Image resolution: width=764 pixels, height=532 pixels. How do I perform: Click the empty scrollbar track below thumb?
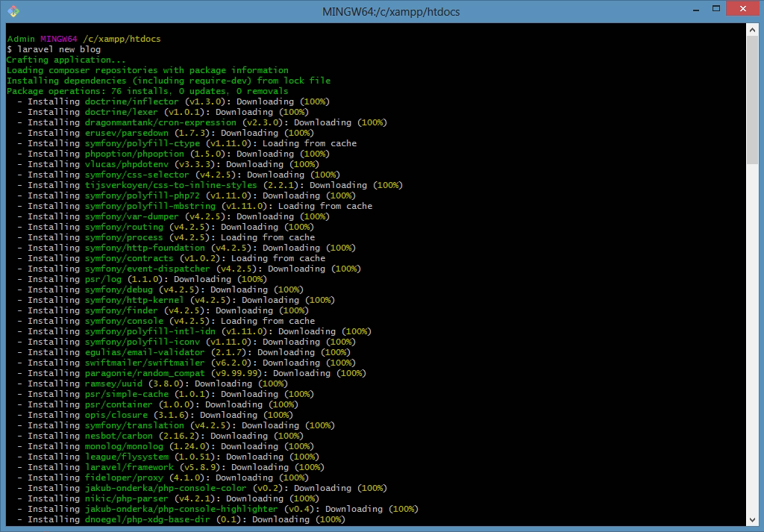point(753,336)
